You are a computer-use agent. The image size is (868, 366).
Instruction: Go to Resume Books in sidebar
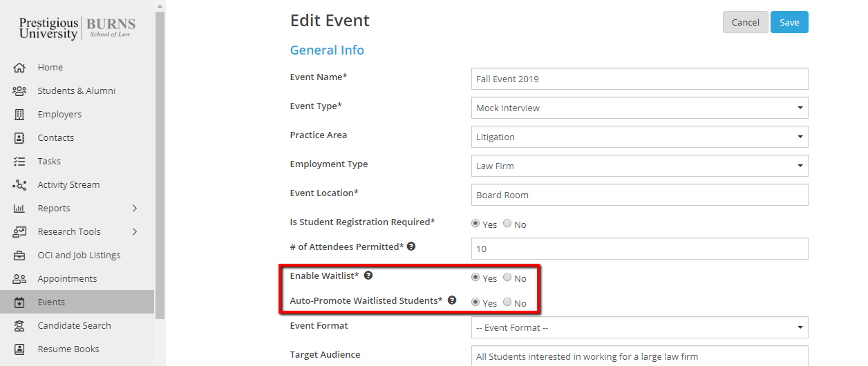tap(68, 349)
